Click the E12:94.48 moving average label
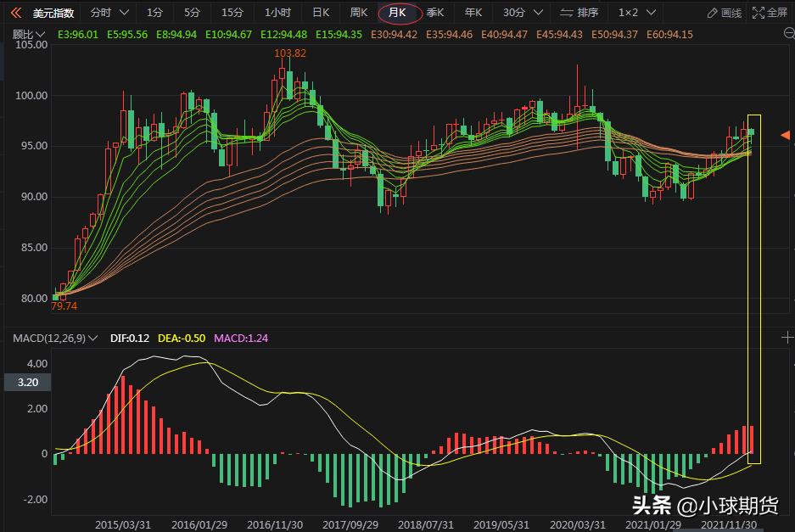 tap(284, 35)
